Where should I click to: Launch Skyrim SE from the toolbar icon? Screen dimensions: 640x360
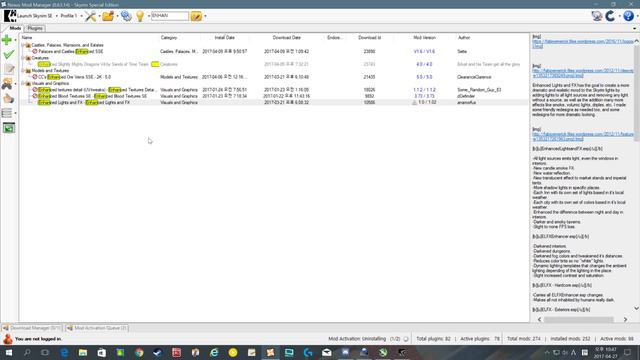(10, 16)
